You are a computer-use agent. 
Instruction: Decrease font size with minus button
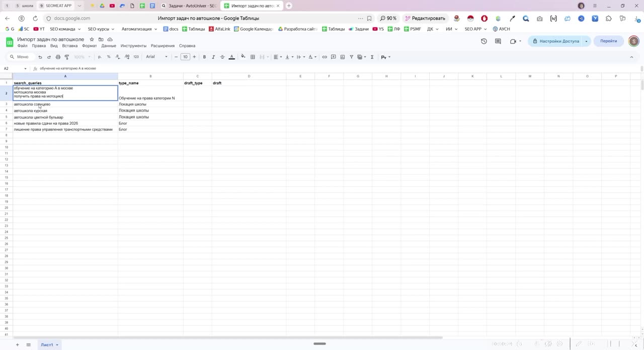tap(176, 57)
